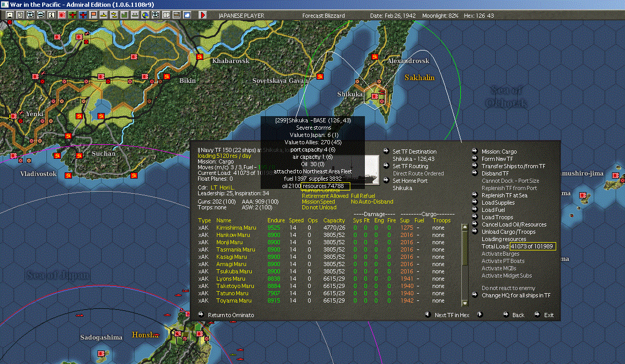The width and height of the screenshot is (625, 364).
Task: Change the Mission: Cargo setting
Action: [499, 152]
